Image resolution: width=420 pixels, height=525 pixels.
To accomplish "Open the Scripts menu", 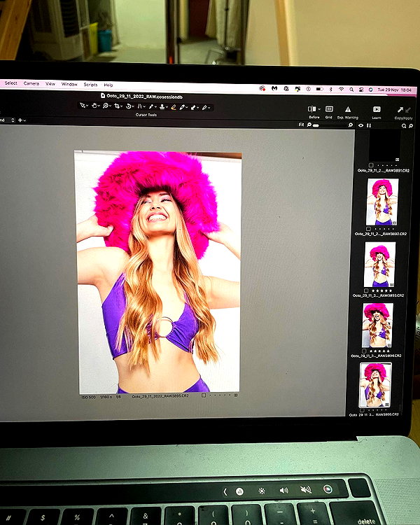I will pyautogui.click(x=90, y=85).
